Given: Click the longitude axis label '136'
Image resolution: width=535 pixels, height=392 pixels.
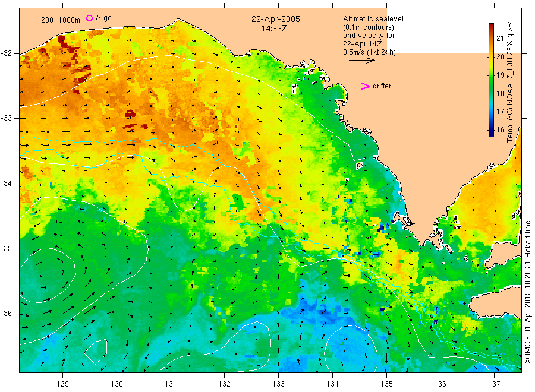Looking at the screenshot, I should coord(440,384).
